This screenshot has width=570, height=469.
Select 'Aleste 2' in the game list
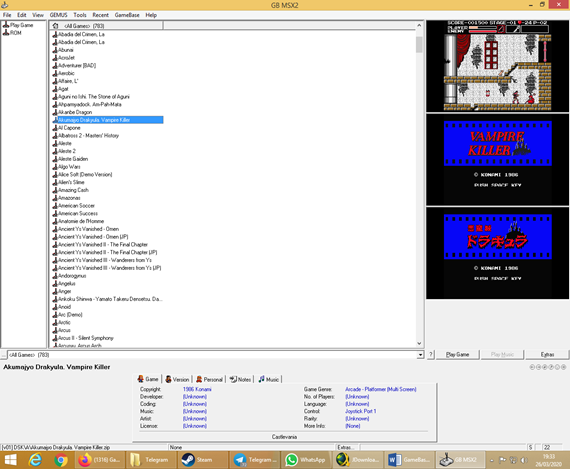(67, 151)
